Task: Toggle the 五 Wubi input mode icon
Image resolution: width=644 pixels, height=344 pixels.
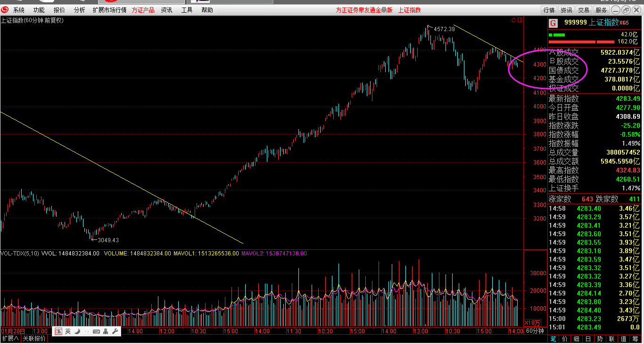Action: [58, 331]
